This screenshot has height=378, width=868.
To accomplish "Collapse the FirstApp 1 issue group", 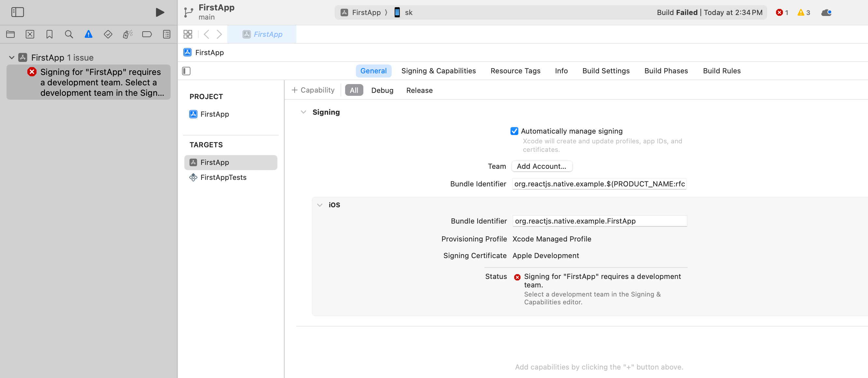I will click(x=11, y=58).
